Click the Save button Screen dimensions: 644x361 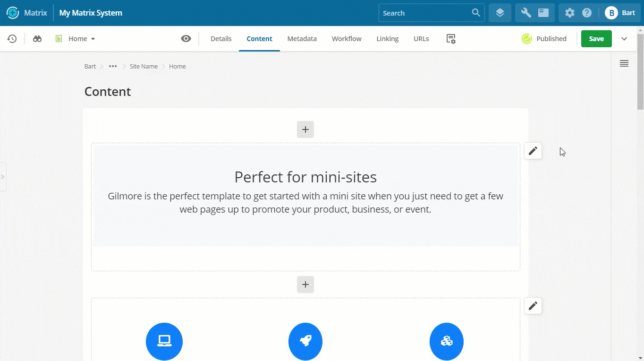click(596, 39)
